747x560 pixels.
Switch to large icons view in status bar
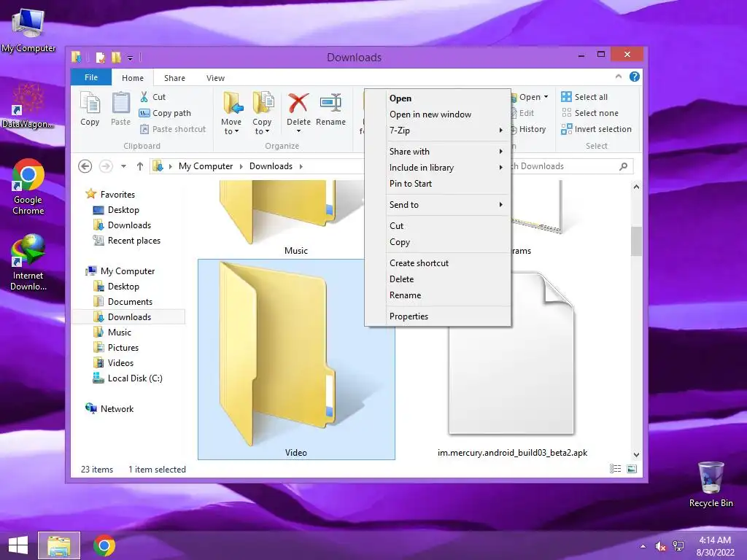click(632, 469)
